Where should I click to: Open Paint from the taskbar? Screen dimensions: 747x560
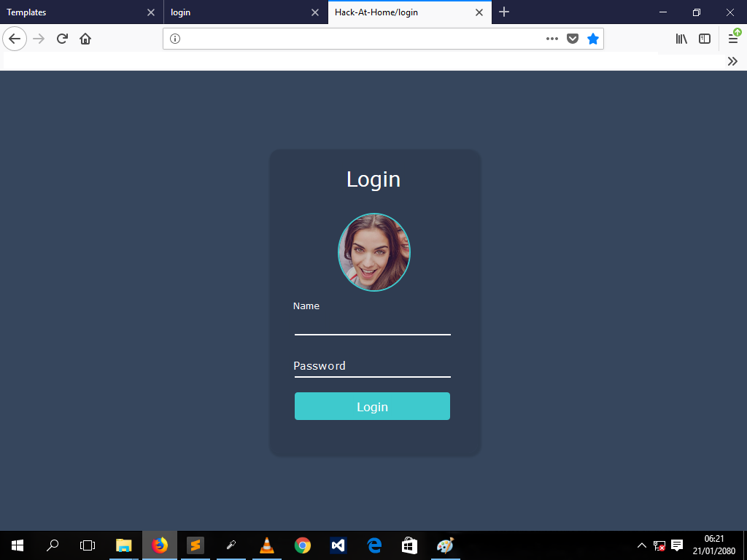click(446, 545)
